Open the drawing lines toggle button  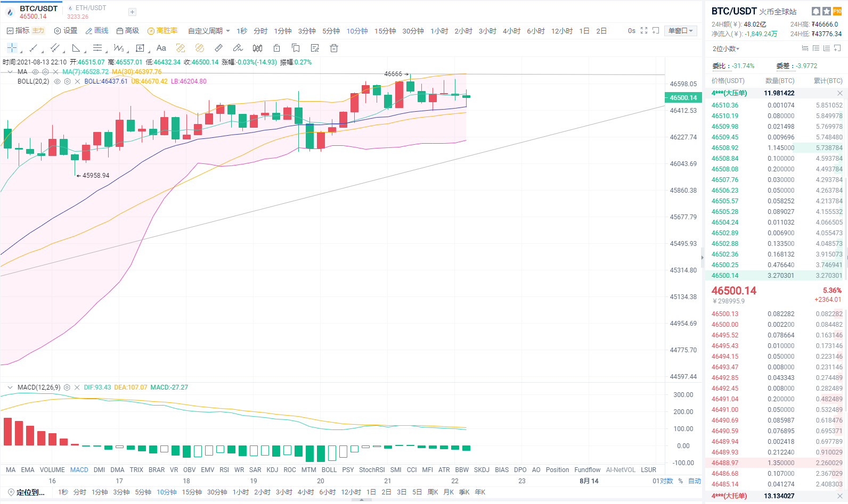tap(97, 31)
